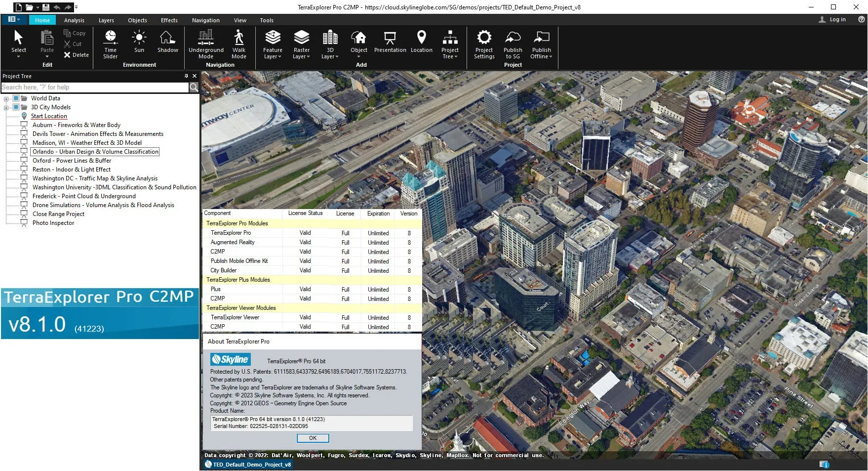Click OK in About TerraExplorer Pro dialog
Viewport: 868px width, 471px height.
[x=313, y=438]
